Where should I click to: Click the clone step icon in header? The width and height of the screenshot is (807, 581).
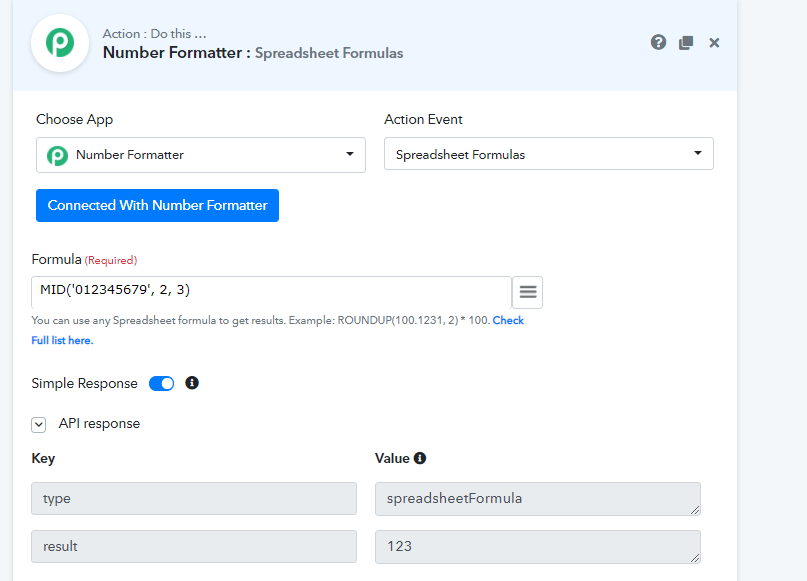686,42
